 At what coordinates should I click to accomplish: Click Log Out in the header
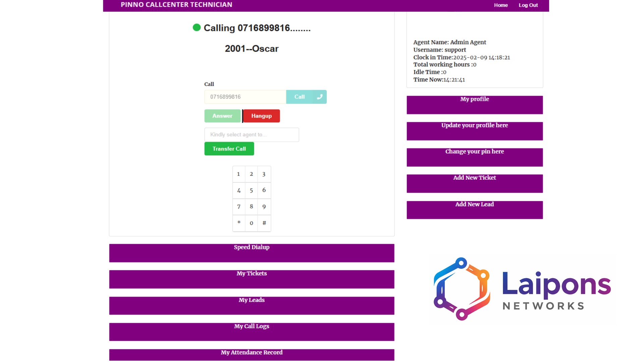click(528, 5)
